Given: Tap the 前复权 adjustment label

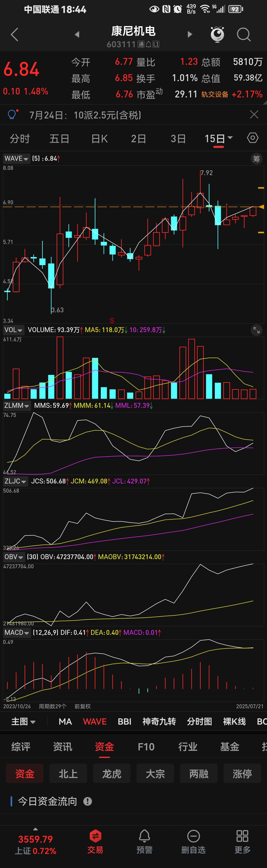Looking at the screenshot, I should coord(83,706).
